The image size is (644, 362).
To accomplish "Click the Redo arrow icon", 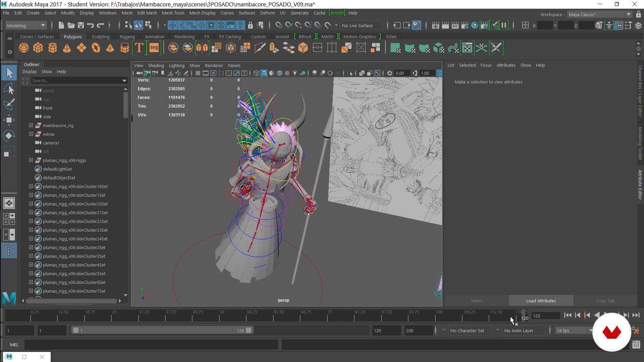I will (100, 25).
